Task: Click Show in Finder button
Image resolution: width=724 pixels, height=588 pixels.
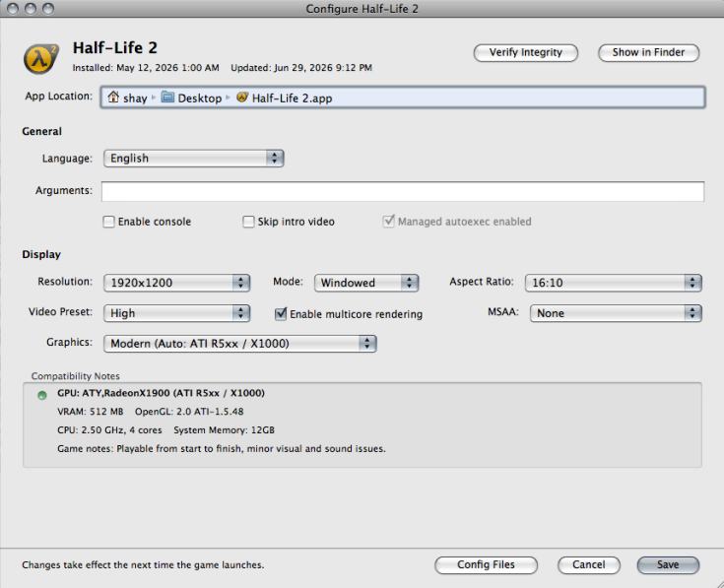Action: (x=648, y=52)
